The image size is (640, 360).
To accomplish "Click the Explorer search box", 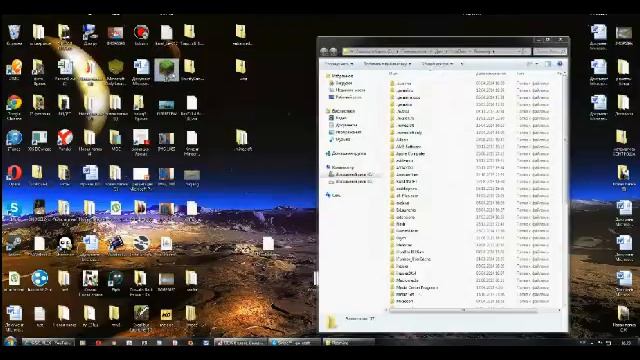I will (549, 51).
